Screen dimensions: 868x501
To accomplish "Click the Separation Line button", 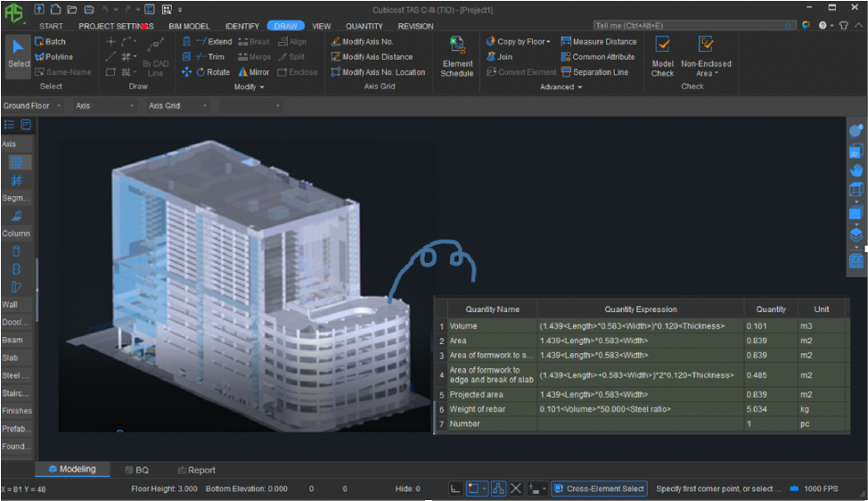I will tap(594, 72).
